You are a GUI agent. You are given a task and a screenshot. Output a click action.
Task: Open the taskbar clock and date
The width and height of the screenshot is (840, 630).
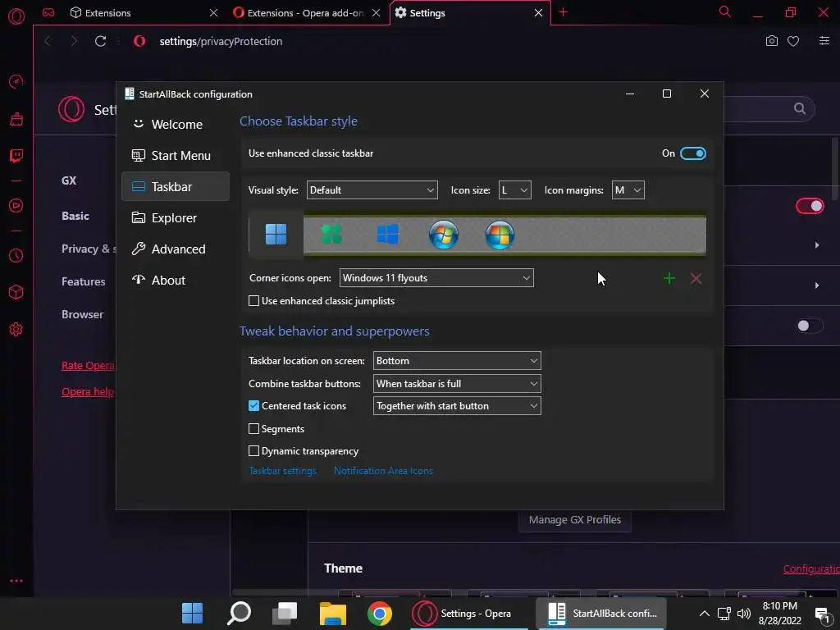[x=779, y=614]
